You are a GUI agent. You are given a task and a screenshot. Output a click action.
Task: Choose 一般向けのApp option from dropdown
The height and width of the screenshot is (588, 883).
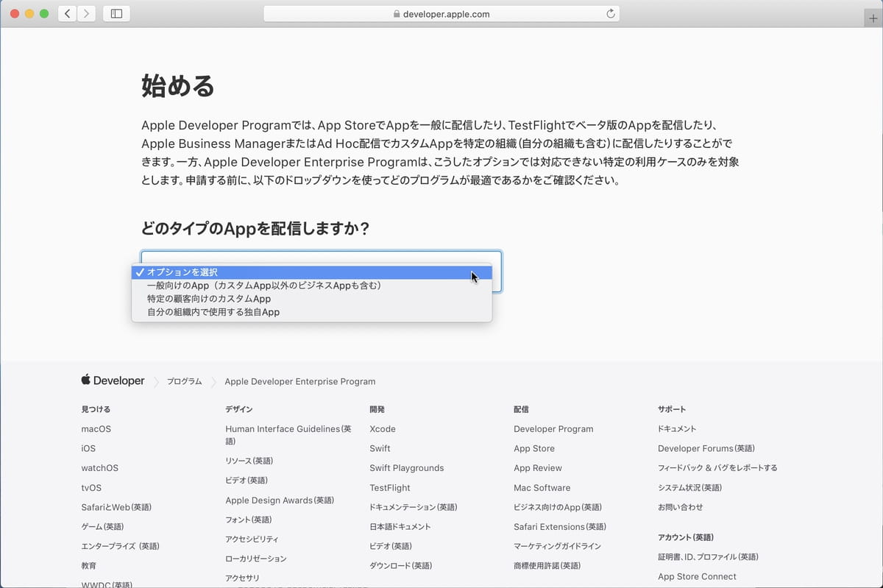pos(312,286)
